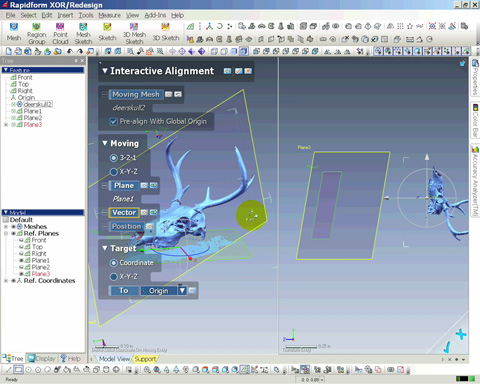
Task: Click the line tool in bottom toolbar
Action: pyautogui.click(x=9, y=370)
